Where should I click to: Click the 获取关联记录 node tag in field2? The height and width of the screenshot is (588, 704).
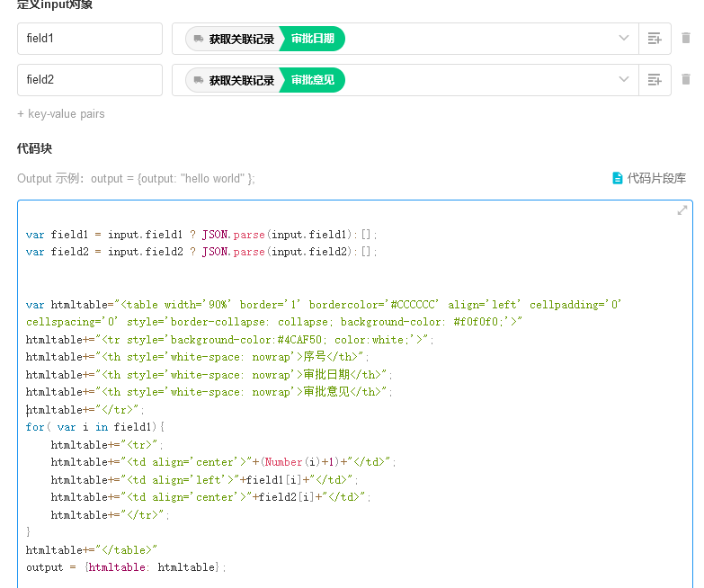241,80
